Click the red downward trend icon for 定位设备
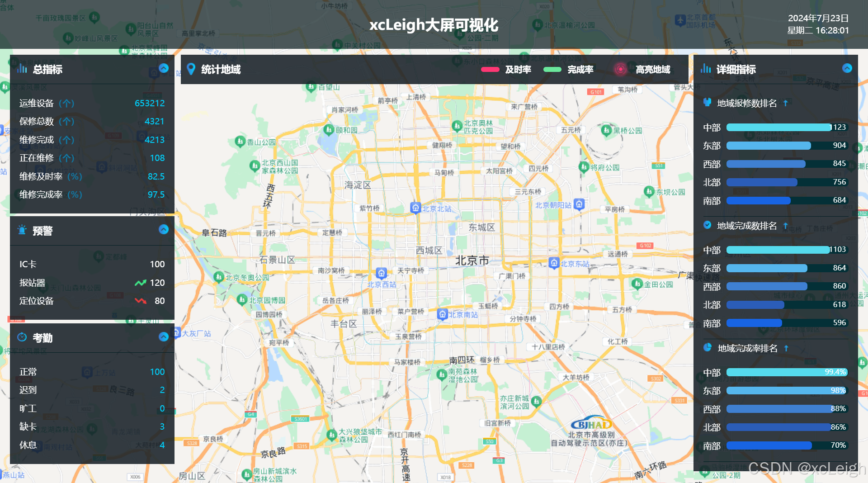The height and width of the screenshot is (483, 868). point(141,301)
